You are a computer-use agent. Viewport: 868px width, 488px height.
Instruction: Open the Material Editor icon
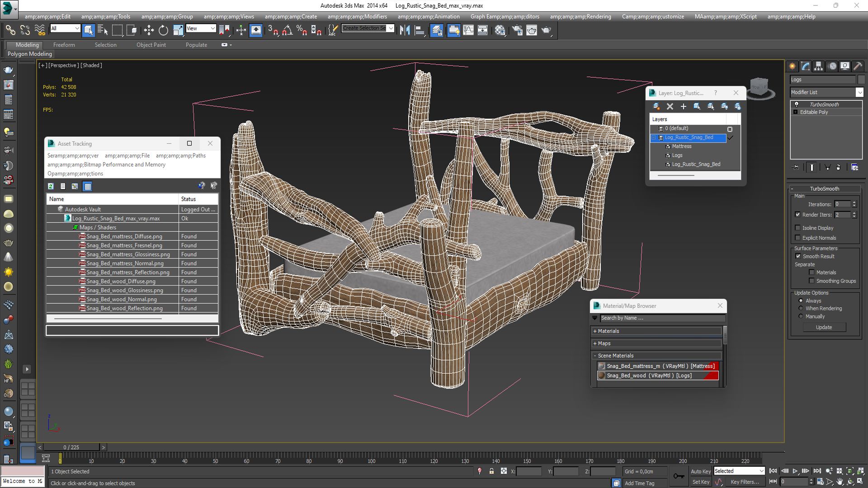pyautogui.click(x=500, y=30)
